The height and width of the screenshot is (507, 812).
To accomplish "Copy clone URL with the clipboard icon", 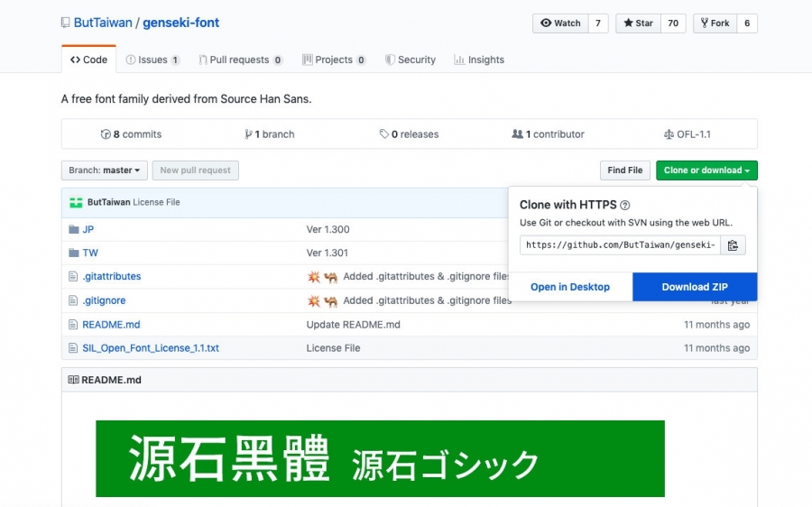I will (x=733, y=245).
